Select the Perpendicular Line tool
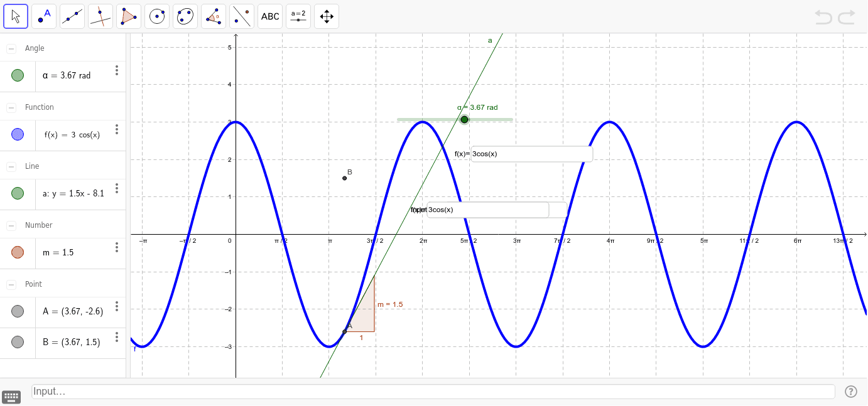868x406 pixels. tap(100, 16)
